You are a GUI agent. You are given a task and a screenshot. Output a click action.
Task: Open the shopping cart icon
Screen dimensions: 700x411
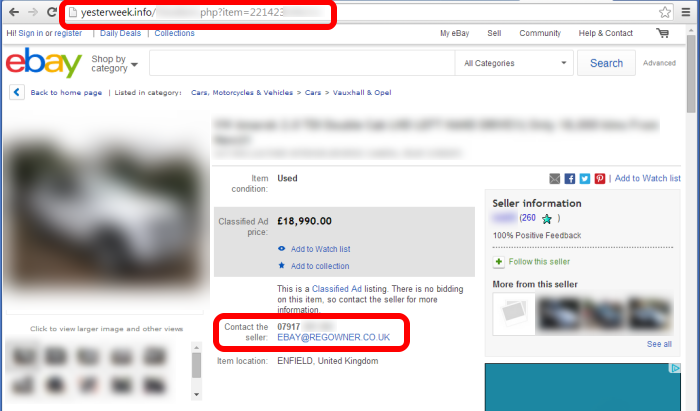coord(662,33)
